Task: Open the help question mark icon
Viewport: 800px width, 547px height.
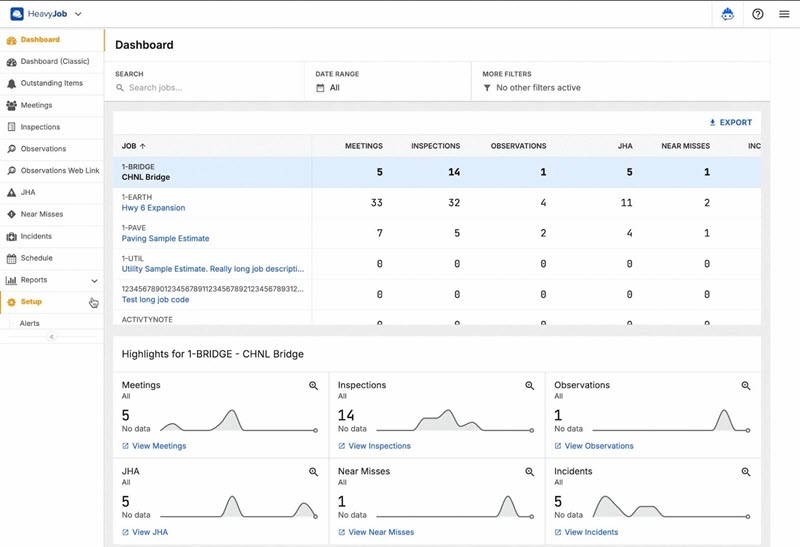Action: pos(757,14)
